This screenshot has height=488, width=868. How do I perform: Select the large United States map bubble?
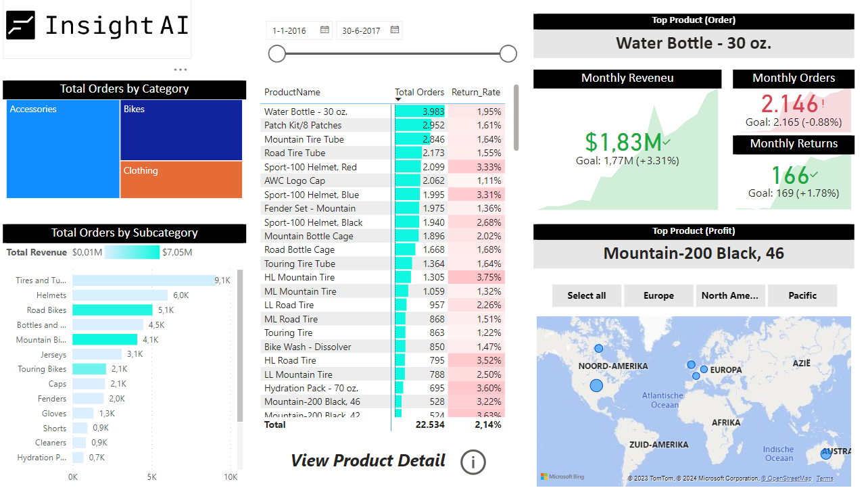click(x=596, y=385)
